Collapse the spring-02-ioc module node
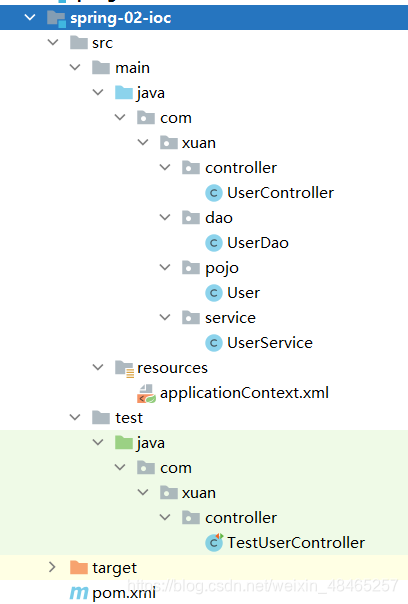 (x=30, y=17)
